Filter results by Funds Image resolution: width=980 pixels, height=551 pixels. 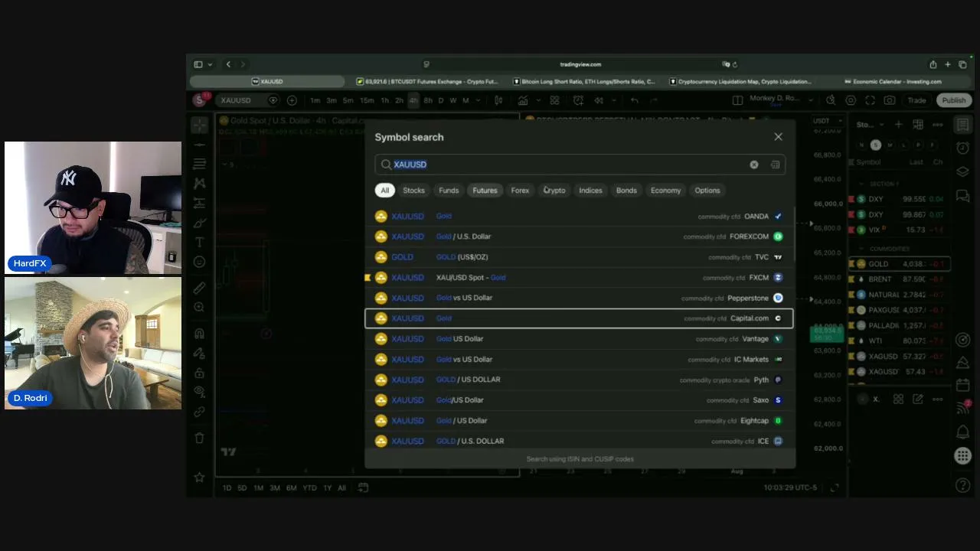449,191
